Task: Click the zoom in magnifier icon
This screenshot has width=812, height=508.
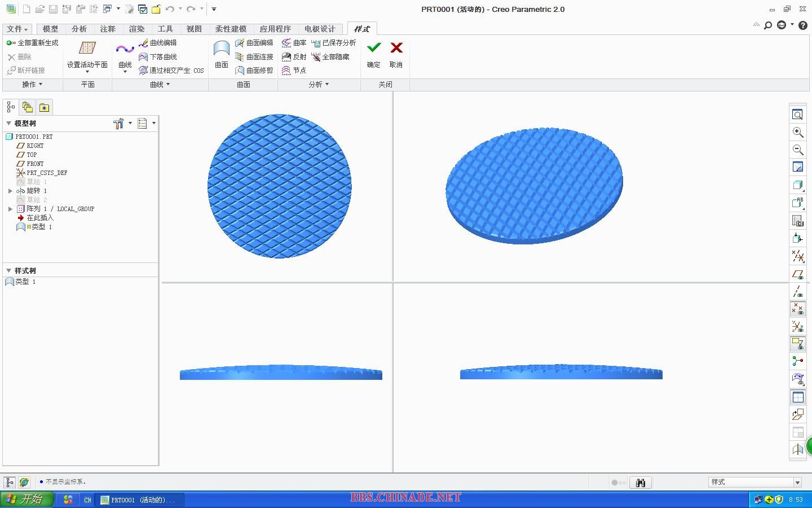Action: (797, 132)
